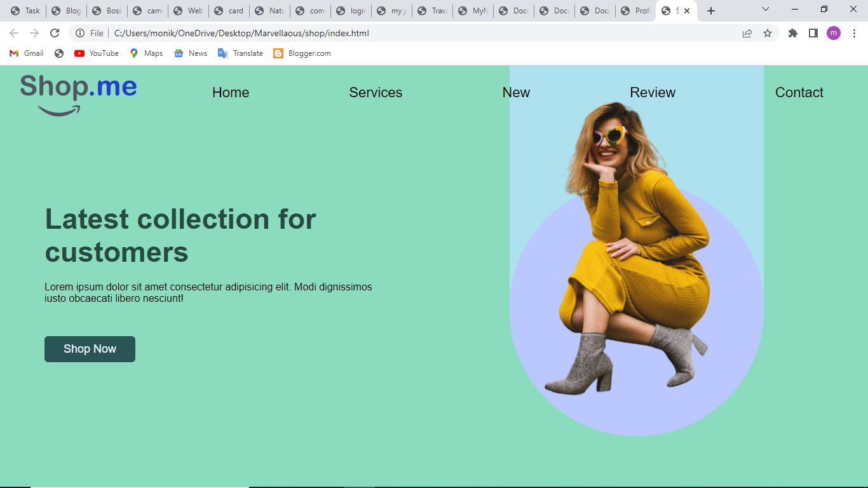The width and height of the screenshot is (868, 488).
Task: Select Services in the navigation menu
Action: 376,93
